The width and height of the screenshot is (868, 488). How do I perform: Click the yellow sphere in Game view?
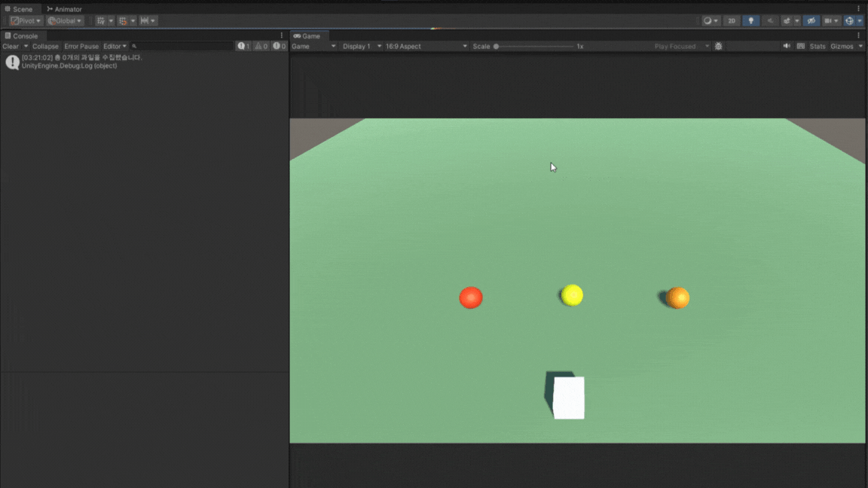click(572, 295)
